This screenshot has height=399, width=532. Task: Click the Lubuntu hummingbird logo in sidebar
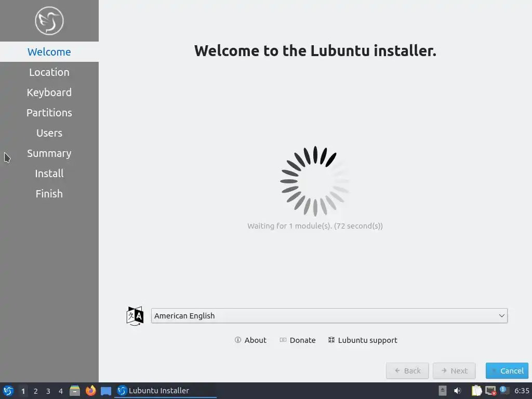(x=49, y=21)
